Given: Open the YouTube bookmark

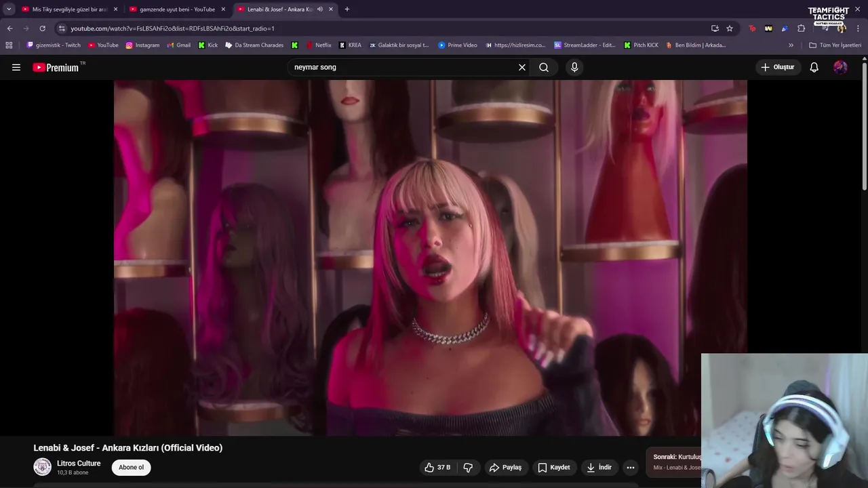Looking at the screenshot, I should pos(103,45).
